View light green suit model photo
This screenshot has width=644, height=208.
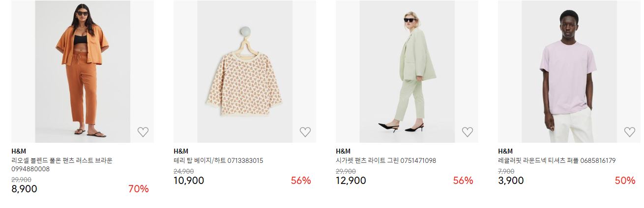click(407, 72)
